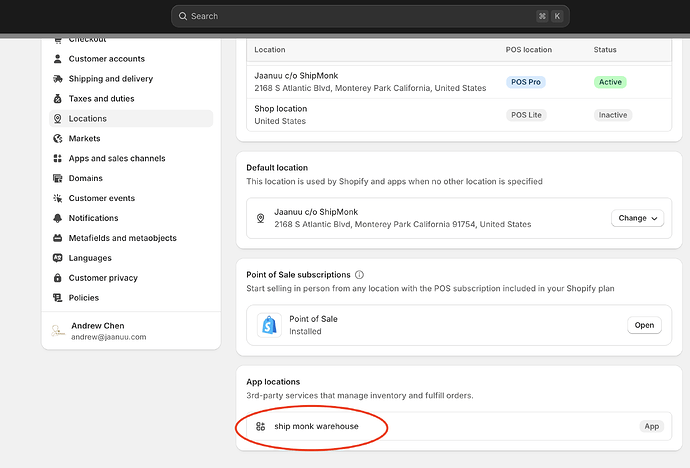The image size is (690, 468).
Task: Click the POS Pro badge
Action: tap(526, 82)
